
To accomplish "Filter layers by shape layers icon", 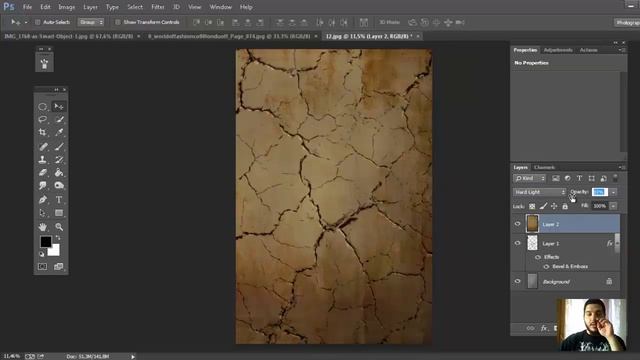I will pos(591,178).
